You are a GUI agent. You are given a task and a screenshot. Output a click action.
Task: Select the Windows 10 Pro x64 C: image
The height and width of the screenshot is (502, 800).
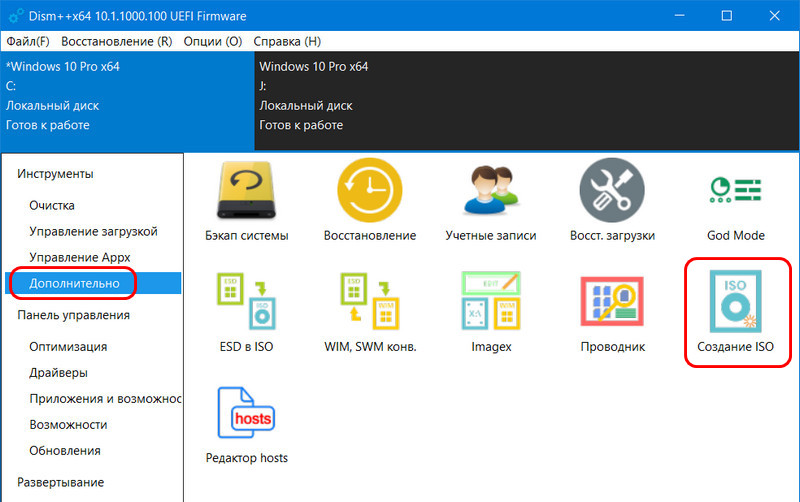[x=128, y=100]
